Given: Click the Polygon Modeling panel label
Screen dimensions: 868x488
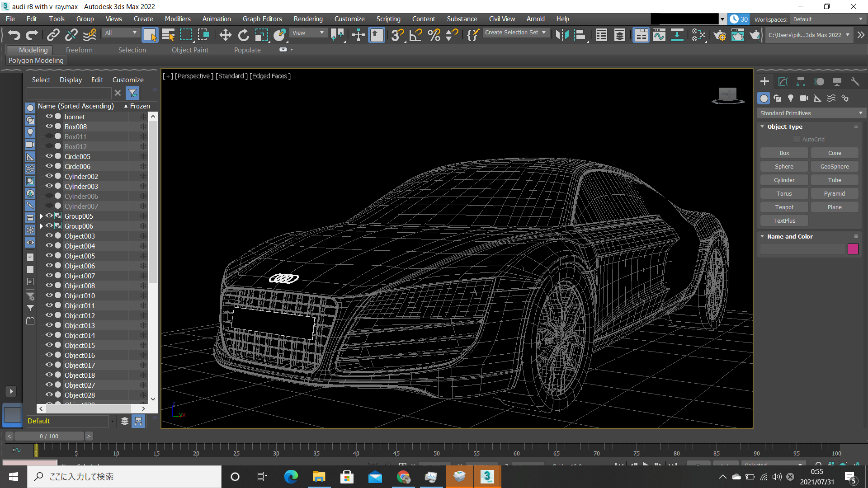Looking at the screenshot, I should point(36,61).
